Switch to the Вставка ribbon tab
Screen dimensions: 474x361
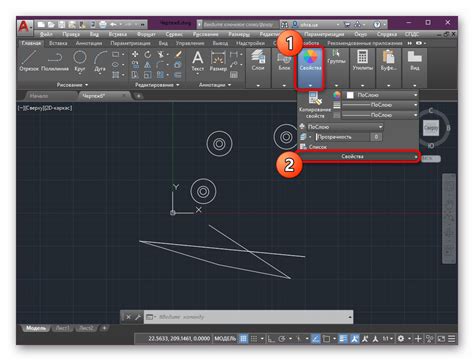tap(58, 43)
